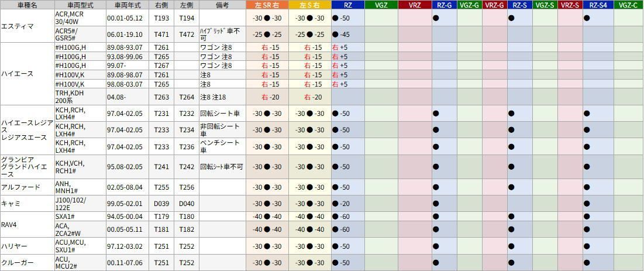Select the ハリヤー model name cell

click(27, 246)
